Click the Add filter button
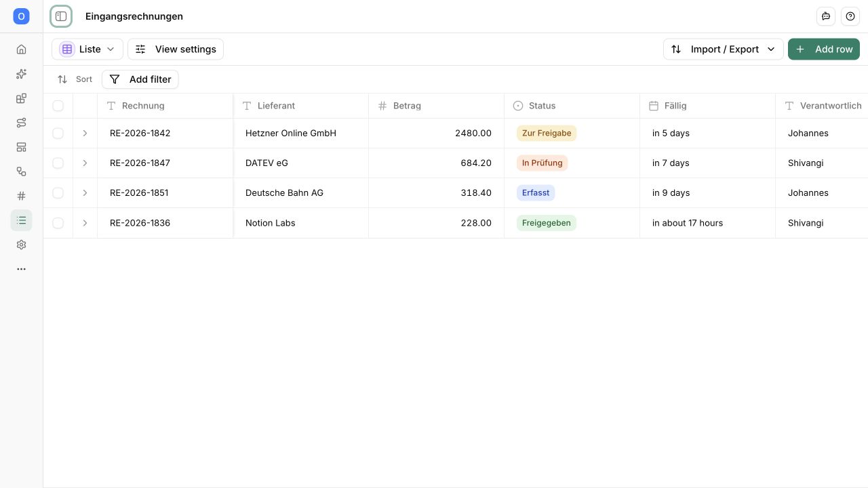The image size is (868, 488). 140,79
